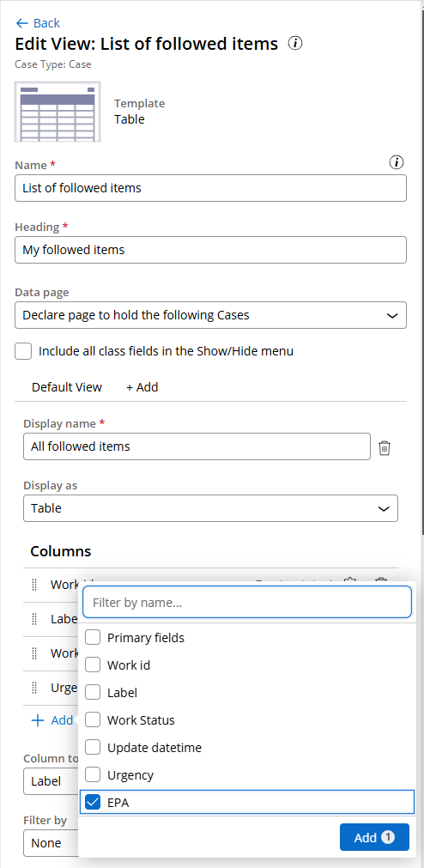Image resolution: width=424 pixels, height=868 pixels.
Task: Grab the drag handle of the Label column row
Action: tap(34, 619)
